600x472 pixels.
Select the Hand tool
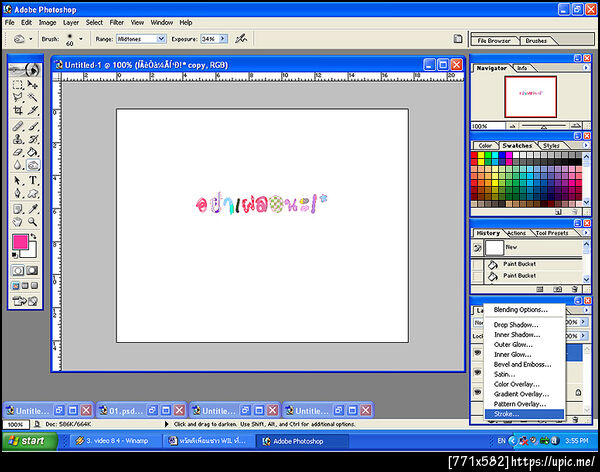[18, 222]
